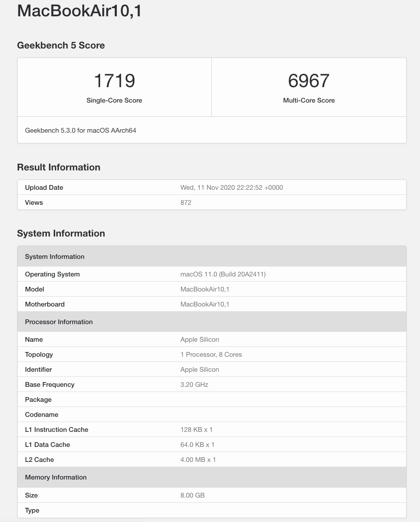420x522 pixels.
Task: Click the Package row label
Action: click(38, 400)
